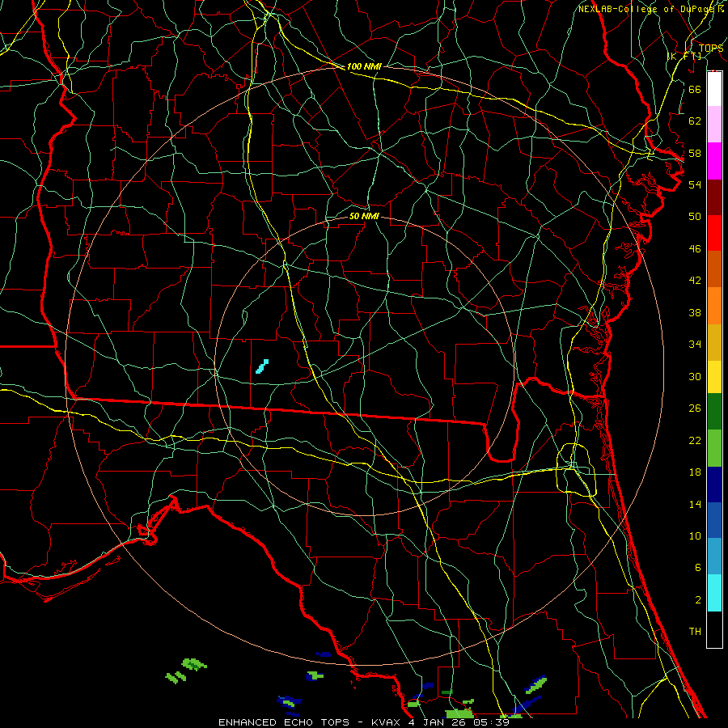Select the bright orange legend swatch
The height and width of the screenshot is (728, 728).
coord(714,306)
